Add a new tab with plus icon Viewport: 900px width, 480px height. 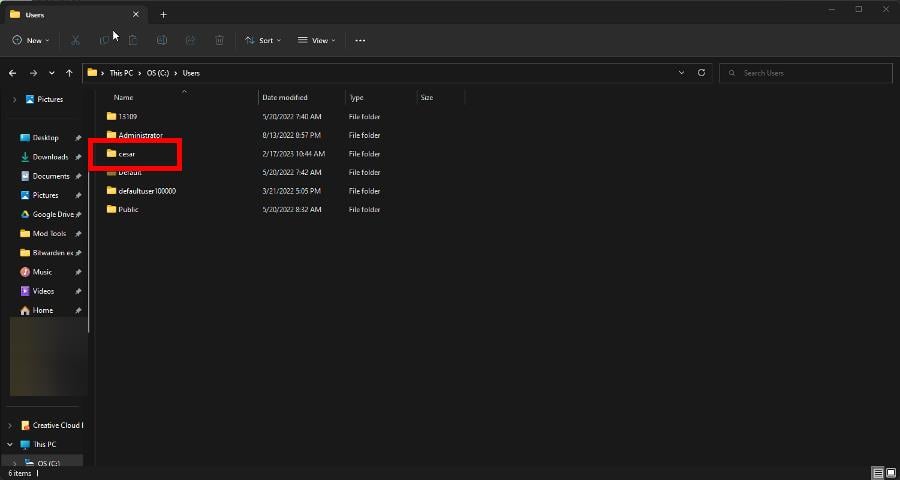pyautogui.click(x=164, y=14)
